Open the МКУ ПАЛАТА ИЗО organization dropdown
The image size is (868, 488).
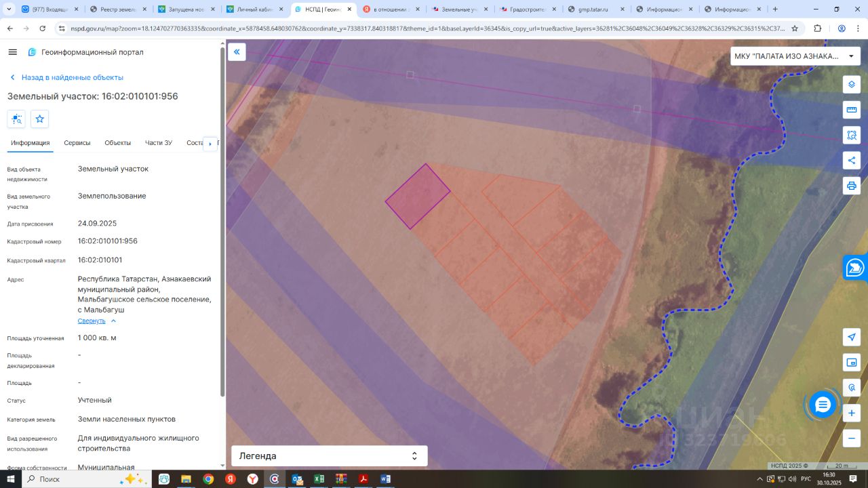(795, 56)
